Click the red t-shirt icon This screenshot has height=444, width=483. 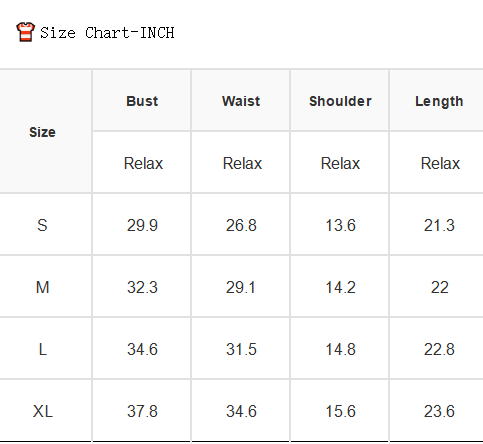pos(25,32)
